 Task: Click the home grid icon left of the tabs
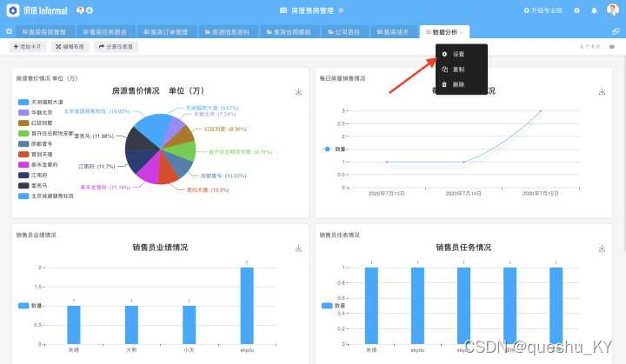(10, 31)
